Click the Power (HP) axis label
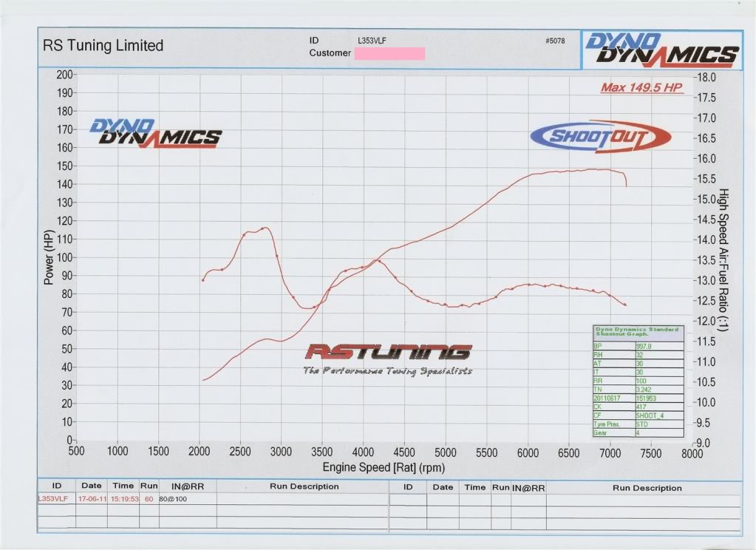The height and width of the screenshot is (550, 756). [50, 256]
